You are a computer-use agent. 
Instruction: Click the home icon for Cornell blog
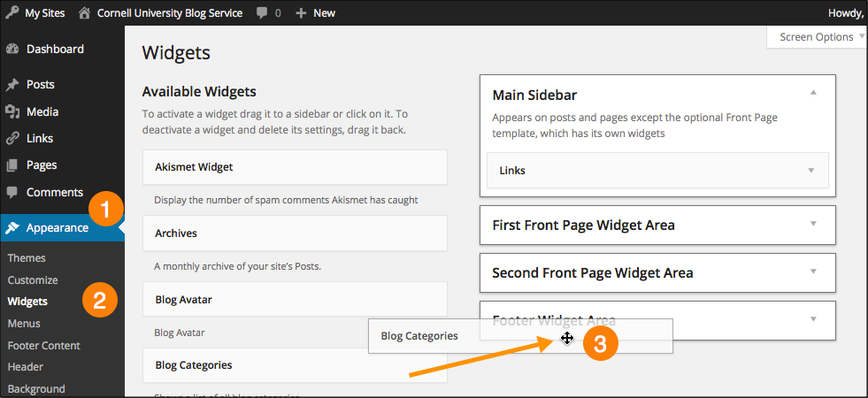click(84, 12)
